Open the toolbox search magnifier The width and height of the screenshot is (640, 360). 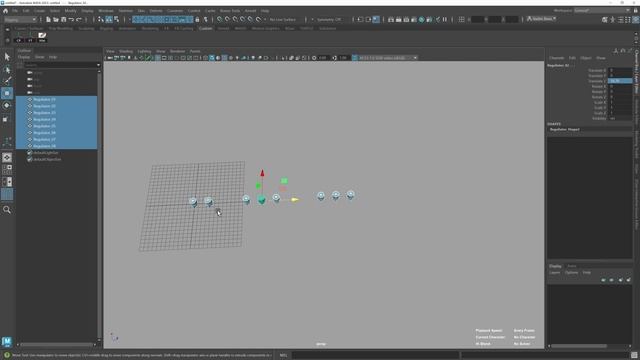(7, 210)
